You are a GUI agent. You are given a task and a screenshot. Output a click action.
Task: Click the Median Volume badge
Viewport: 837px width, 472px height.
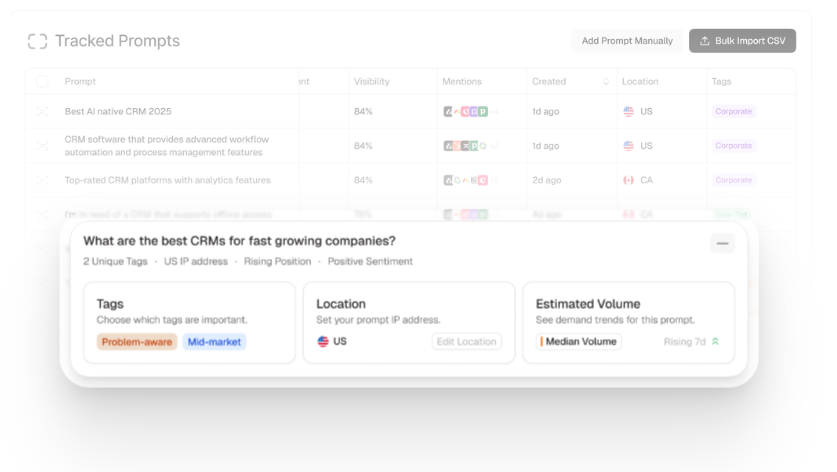click(x=579, y=341)
